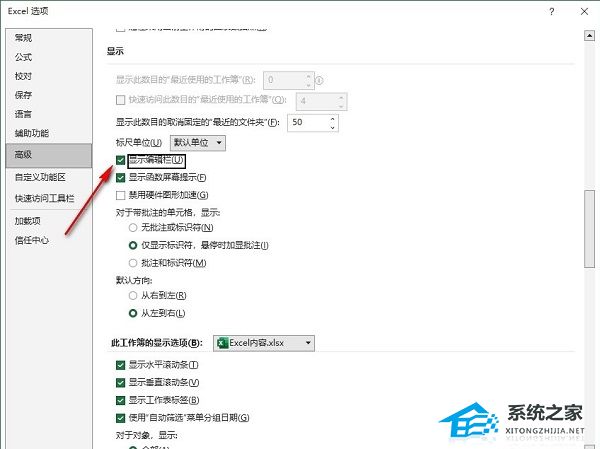
Task: Click the 对于带批注的单元格，显示 label
Action: coord(168,212)
